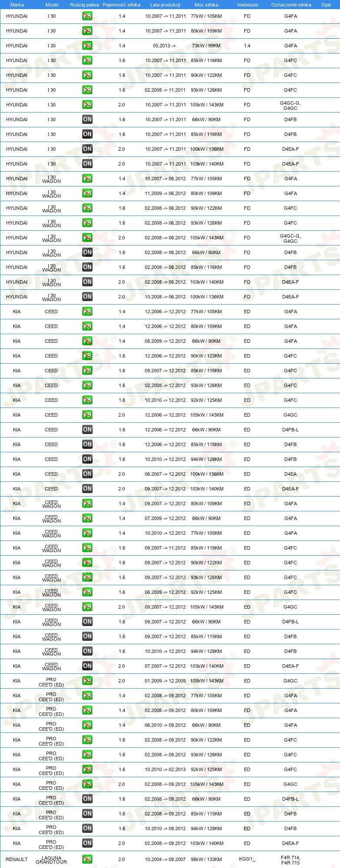Select the 05.2013 -> production years cell

[164, 46]
